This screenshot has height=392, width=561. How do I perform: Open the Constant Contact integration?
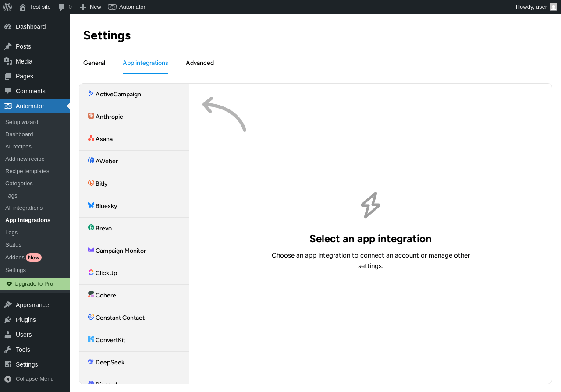(x=120, y=318)
